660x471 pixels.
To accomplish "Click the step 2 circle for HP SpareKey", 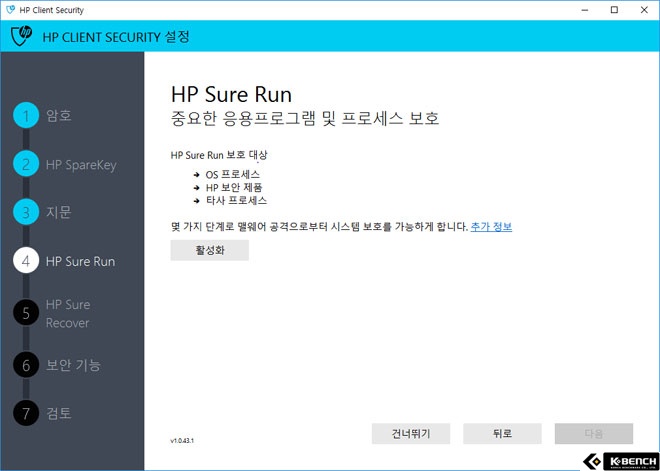I will [x=26, y=164].
